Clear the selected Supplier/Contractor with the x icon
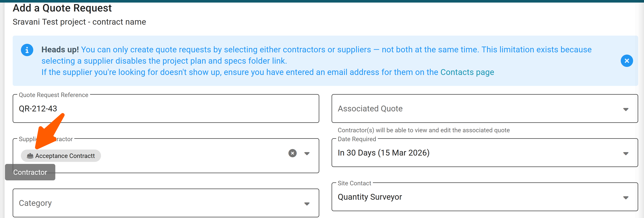 (x=292, y=153)
